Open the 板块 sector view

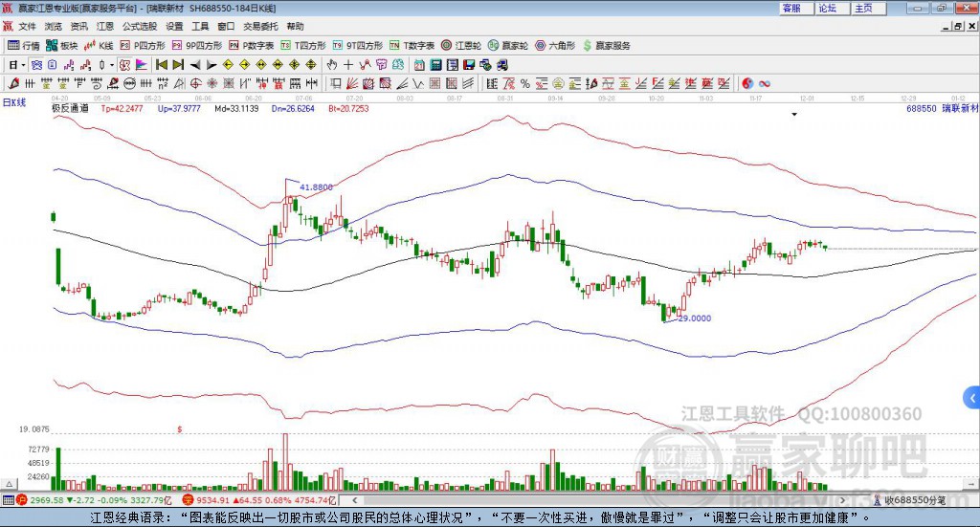[61, 46]
